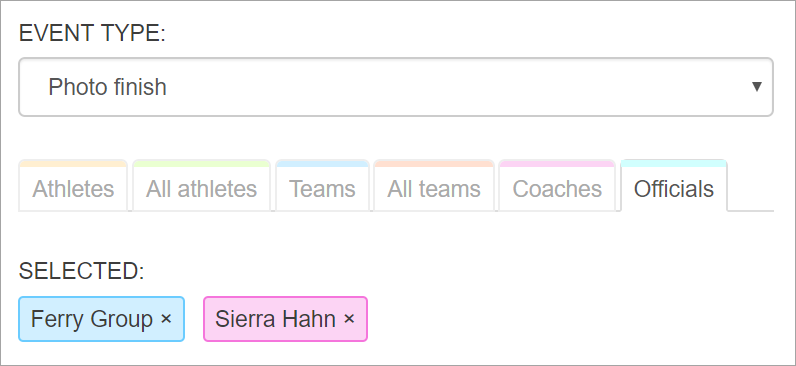Click the blue Ferry Group chip label
This screenshot has width=796, height=366.
pos(92,319)
